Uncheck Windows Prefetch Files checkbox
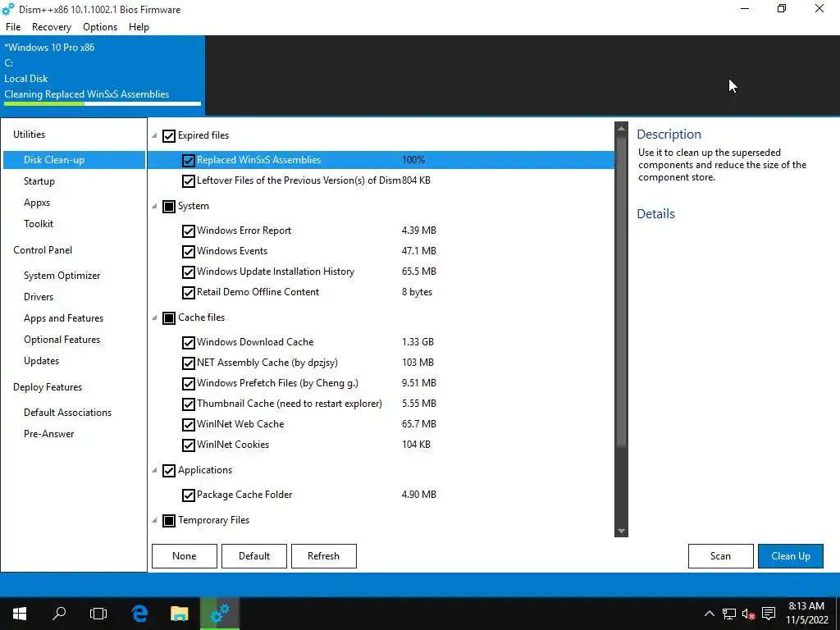 [x=188, y=384]
